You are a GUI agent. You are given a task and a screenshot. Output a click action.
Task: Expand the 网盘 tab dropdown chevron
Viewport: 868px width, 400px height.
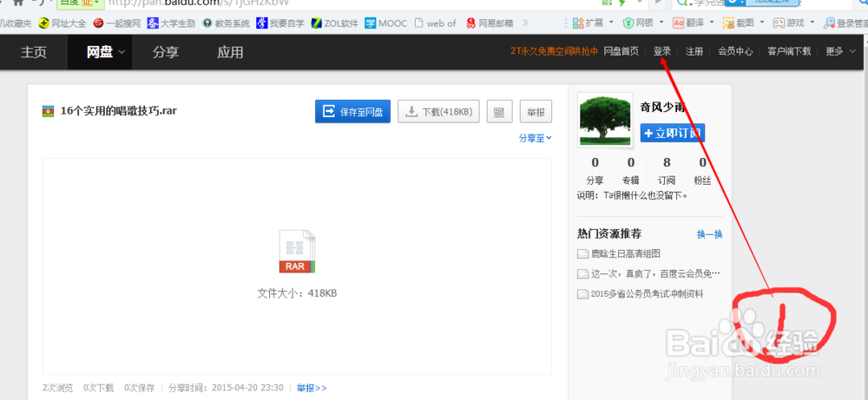pyautogui.click(x=122, y=53)
